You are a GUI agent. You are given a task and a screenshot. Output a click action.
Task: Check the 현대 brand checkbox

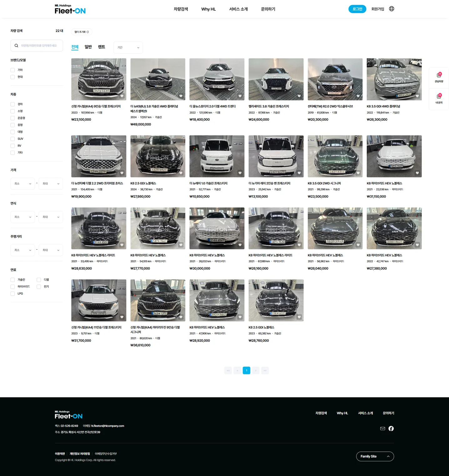click(13, 77)
